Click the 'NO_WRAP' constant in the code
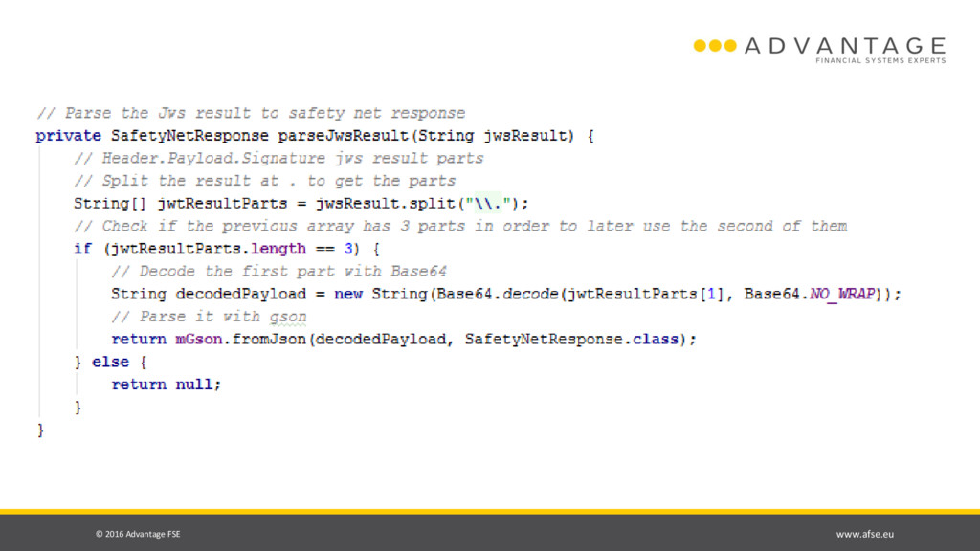 pos(842,295)
